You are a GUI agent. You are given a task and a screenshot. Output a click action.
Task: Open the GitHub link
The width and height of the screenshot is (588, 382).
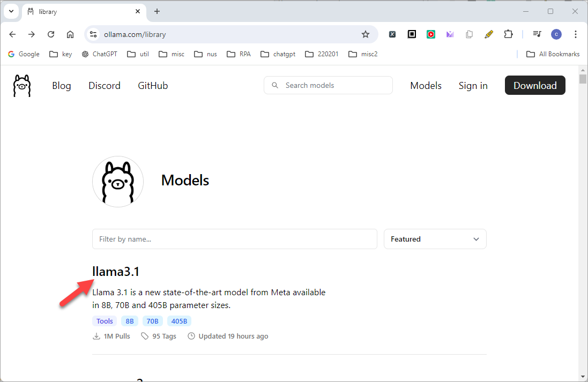[153, 86]
